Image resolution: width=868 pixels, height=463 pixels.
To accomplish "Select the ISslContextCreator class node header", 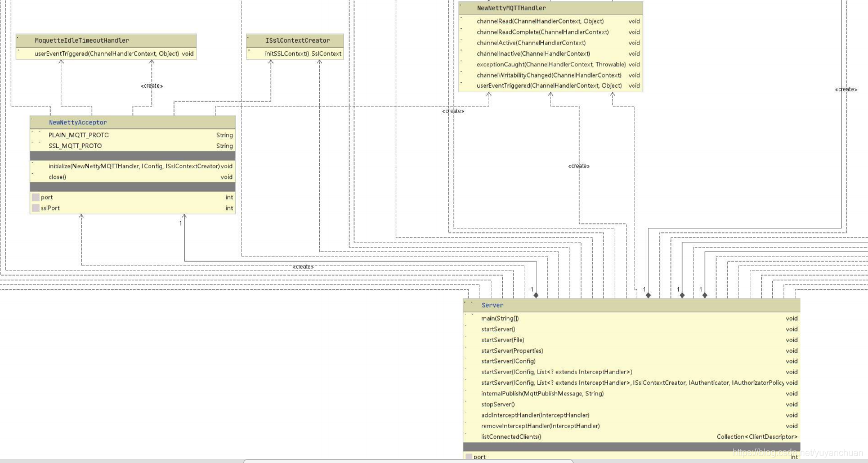I will point(295,41).
